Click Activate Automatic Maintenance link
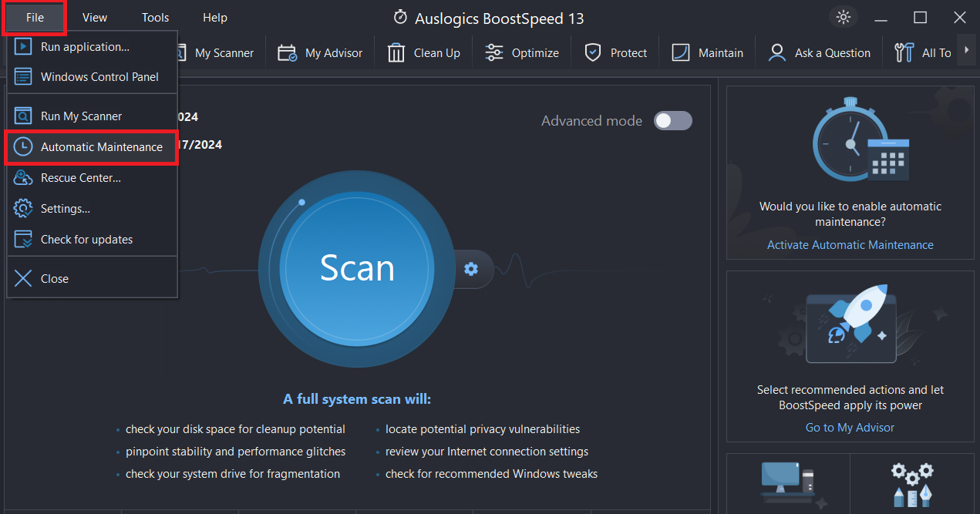This screenshot has width=980, height=514. tap(850, 245)
